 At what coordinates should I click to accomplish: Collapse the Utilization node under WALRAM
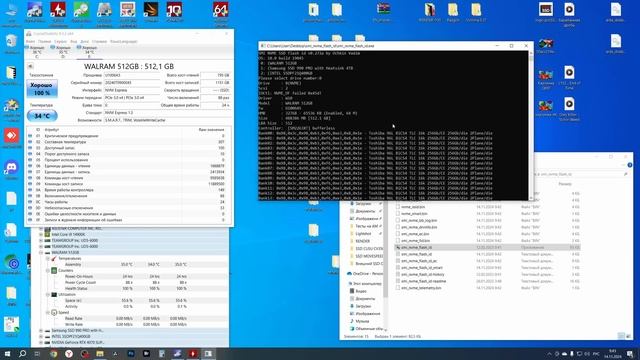coord(48,295)
